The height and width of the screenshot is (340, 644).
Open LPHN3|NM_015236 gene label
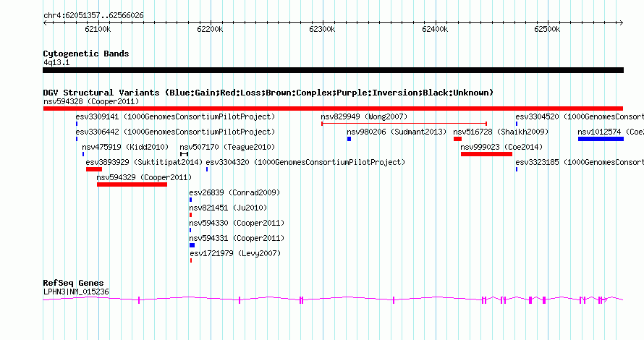[x=76, y=292]
